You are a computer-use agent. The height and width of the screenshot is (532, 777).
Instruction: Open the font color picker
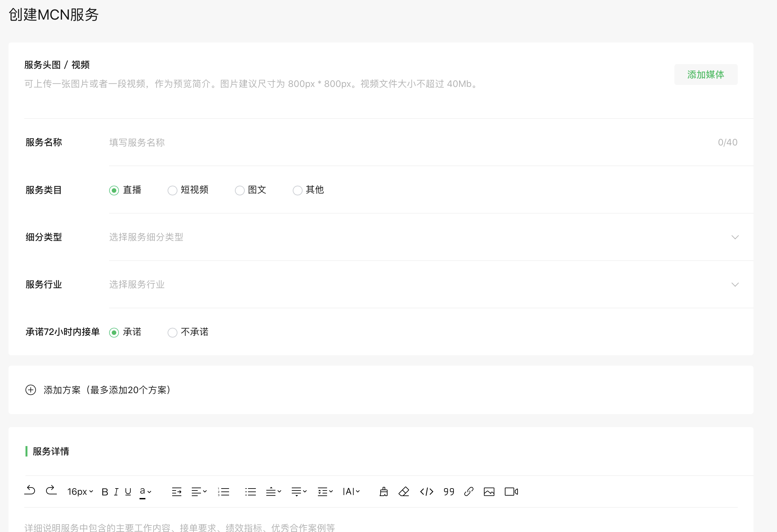coord(144,491)
